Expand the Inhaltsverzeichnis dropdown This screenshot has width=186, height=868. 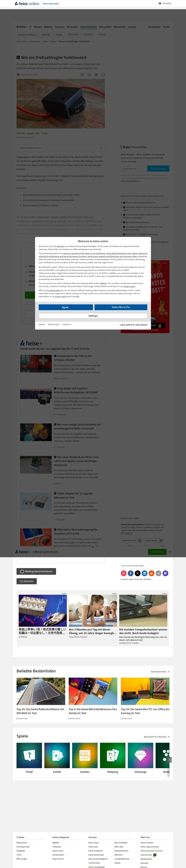click(61, 148)
